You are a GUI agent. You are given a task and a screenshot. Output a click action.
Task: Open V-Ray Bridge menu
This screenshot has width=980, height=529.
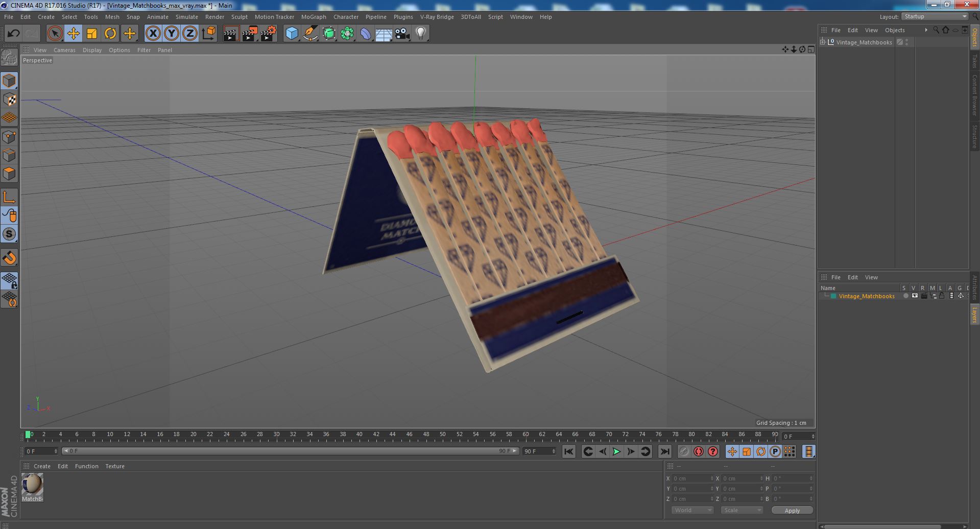[437, 17]
